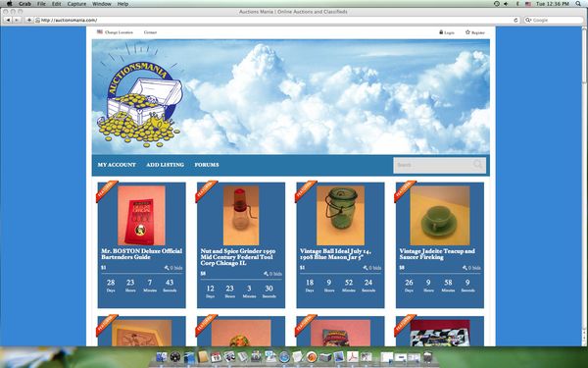Open Vintage Jadeite Teacup and Saucer listing title
This screenshot has height=368, width=588.
pyautogui.click(x=437, y=254)
